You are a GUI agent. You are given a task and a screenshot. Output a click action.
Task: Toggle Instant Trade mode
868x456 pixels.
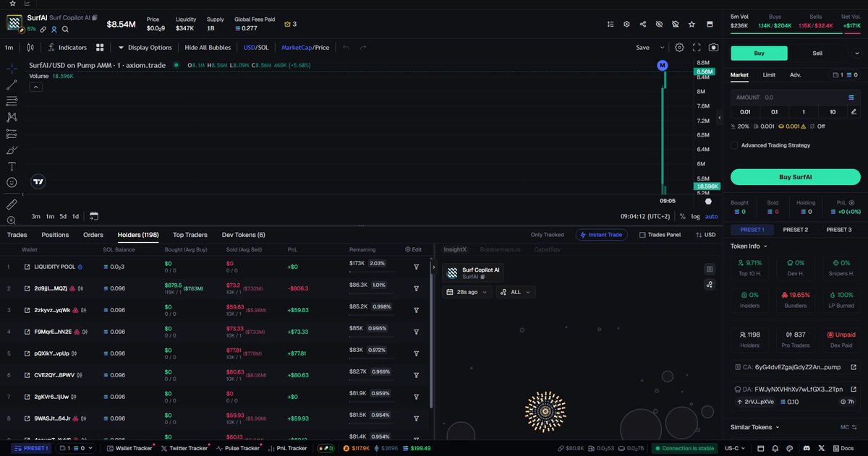(x=603, y=235)
